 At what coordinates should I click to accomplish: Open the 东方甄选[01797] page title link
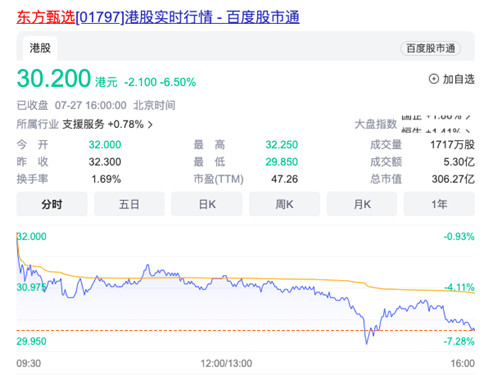coord(158,17)
